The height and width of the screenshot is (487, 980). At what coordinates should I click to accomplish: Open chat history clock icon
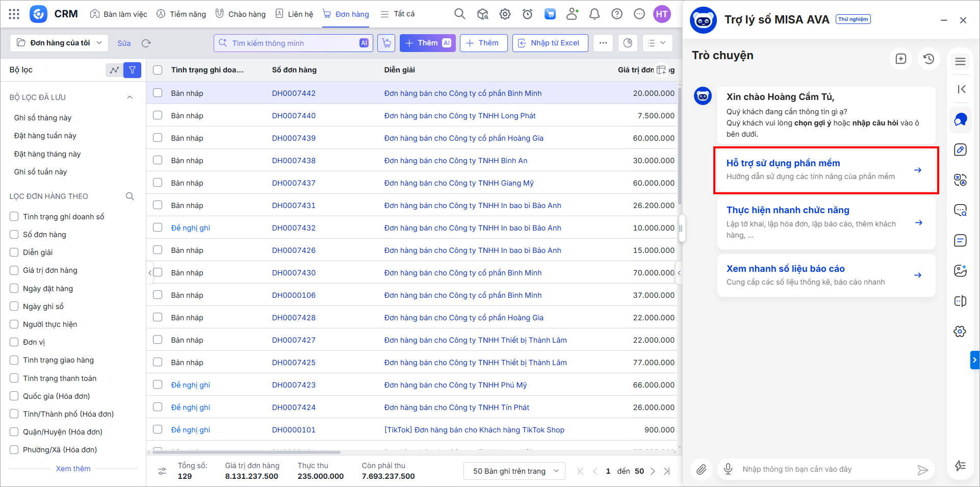click(x=929, y=59)
